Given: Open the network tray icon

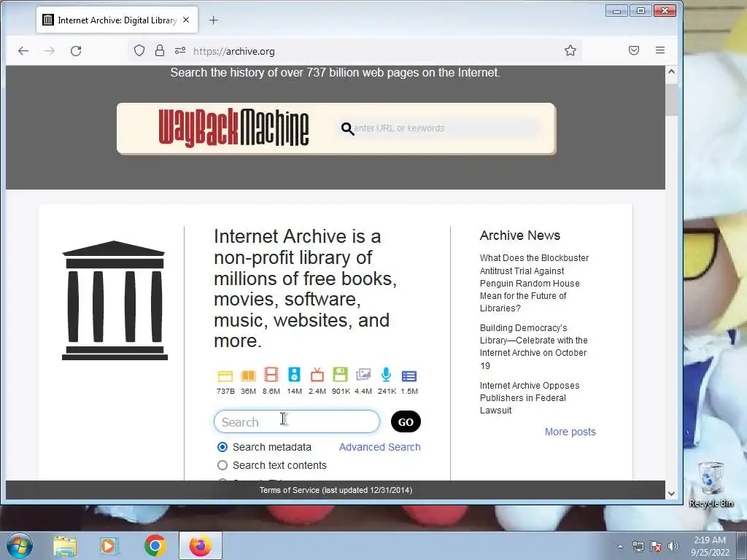Looking at the screenshot, I should [638, 546].
